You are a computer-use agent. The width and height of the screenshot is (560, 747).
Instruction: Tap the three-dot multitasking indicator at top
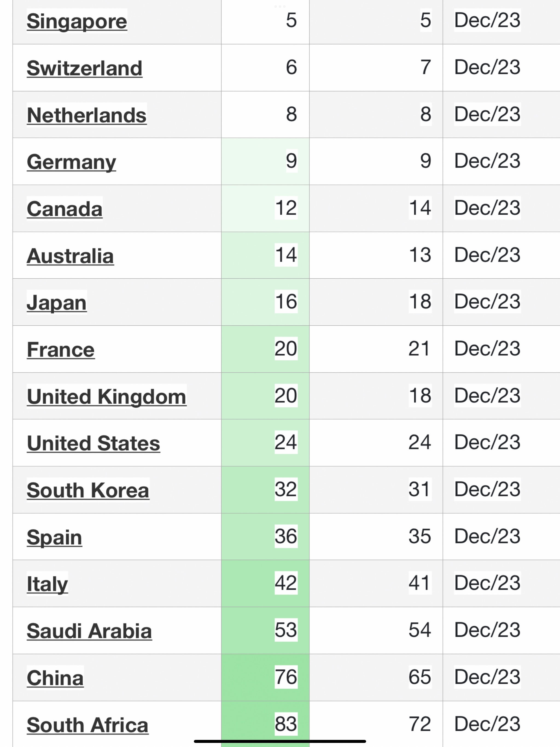pos(280,6)
